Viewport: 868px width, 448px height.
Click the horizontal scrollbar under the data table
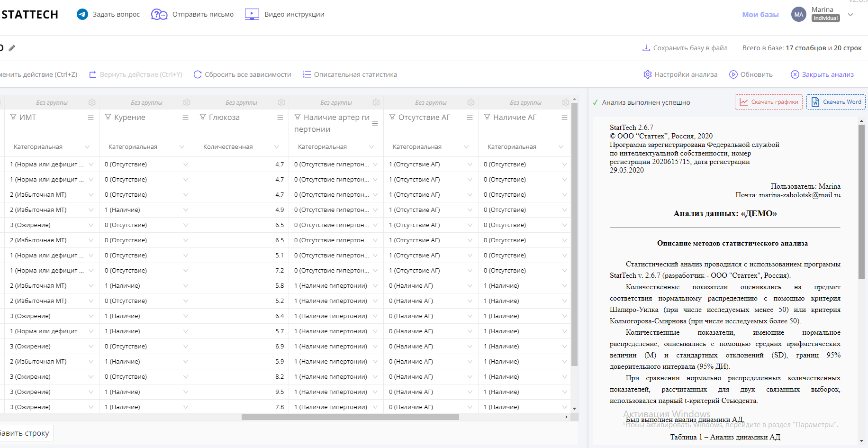(350, 417)
